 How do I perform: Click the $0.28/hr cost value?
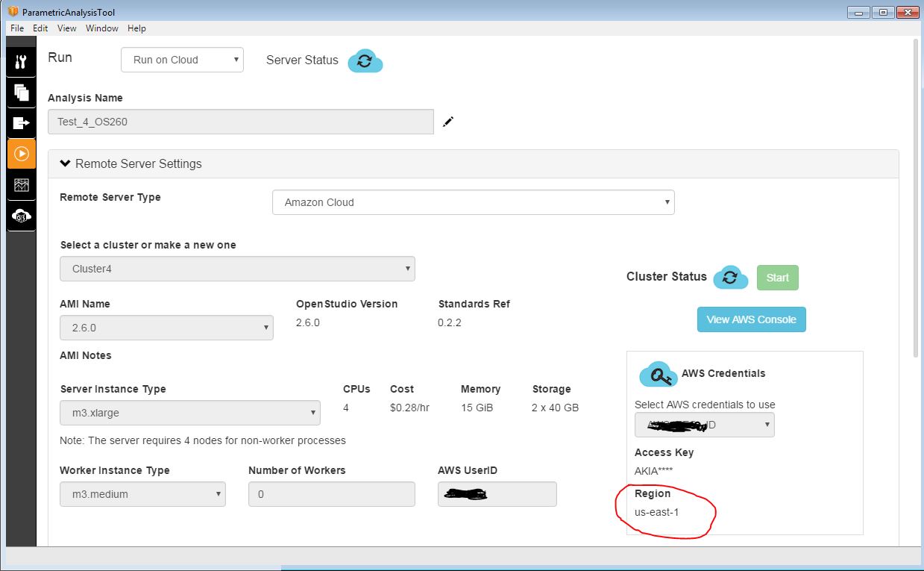[409, 408]
